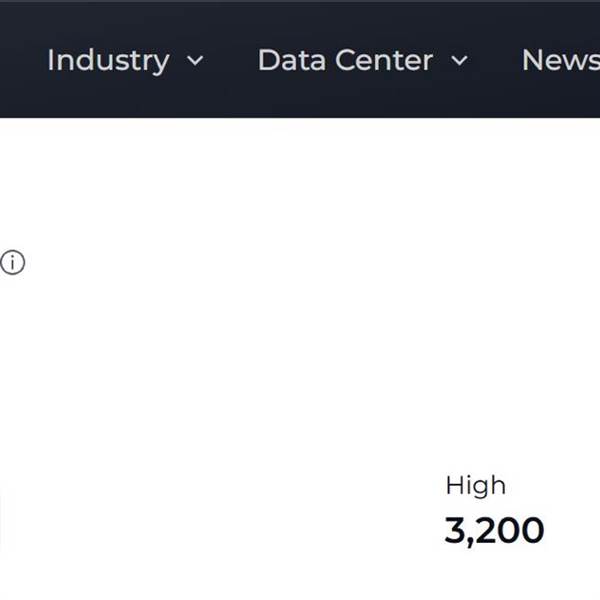Click the circled info icon
The height and width of the screenshot is (600, 600).
click(x=12, y=263)
